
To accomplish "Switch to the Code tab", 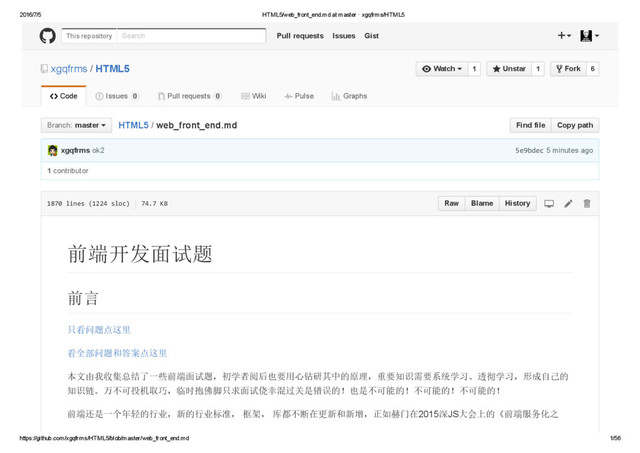I will coord(64,96).
